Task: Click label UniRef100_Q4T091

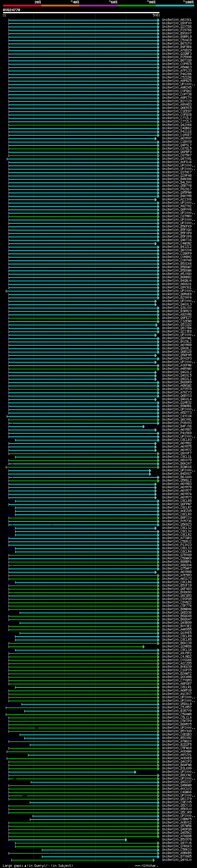Action: (x=176, y=159)
